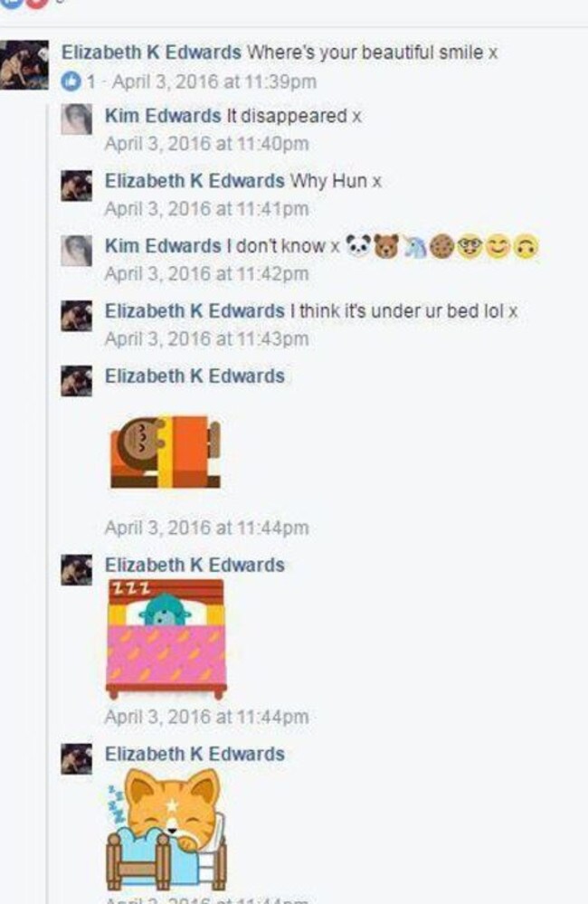Click Kim Edwards' avatar beside "It disappeared"
Image resolution: width=588 pixels, height=904 pixels.
point(77,119)
